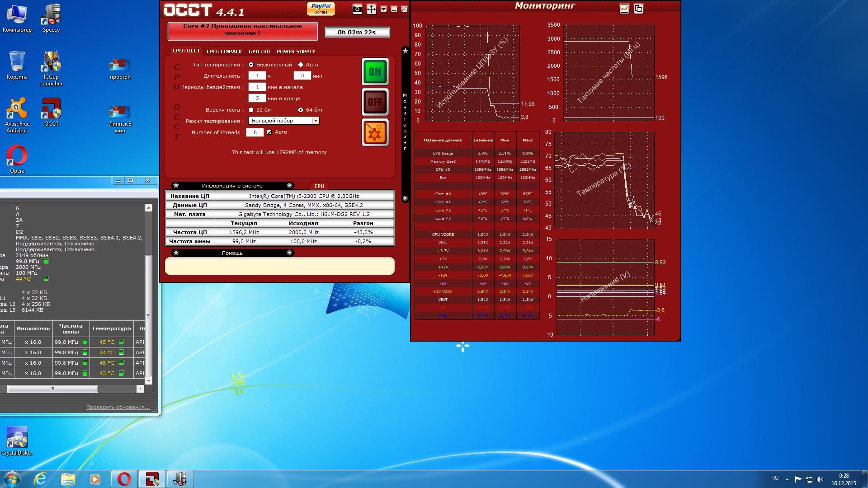Collapse the Помощь section
The height and width of the screenshot is (488, 868).
(289, 253)
